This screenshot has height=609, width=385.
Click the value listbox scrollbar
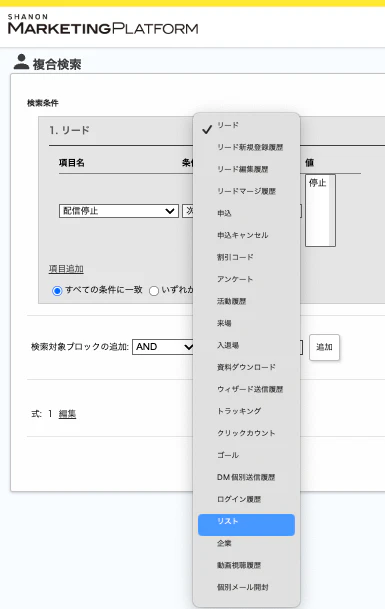[332, 210]
